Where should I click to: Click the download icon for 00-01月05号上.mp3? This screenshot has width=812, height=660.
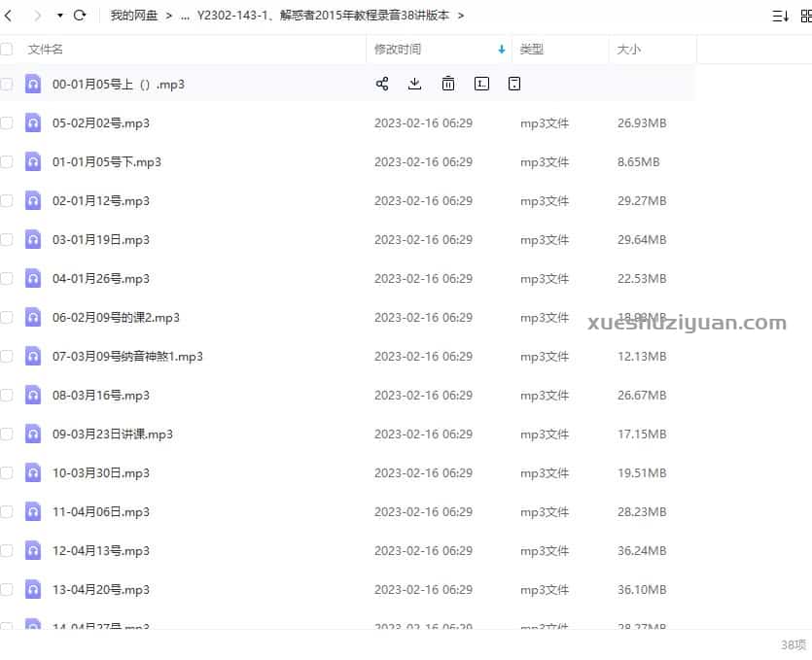tap(415, 84)
